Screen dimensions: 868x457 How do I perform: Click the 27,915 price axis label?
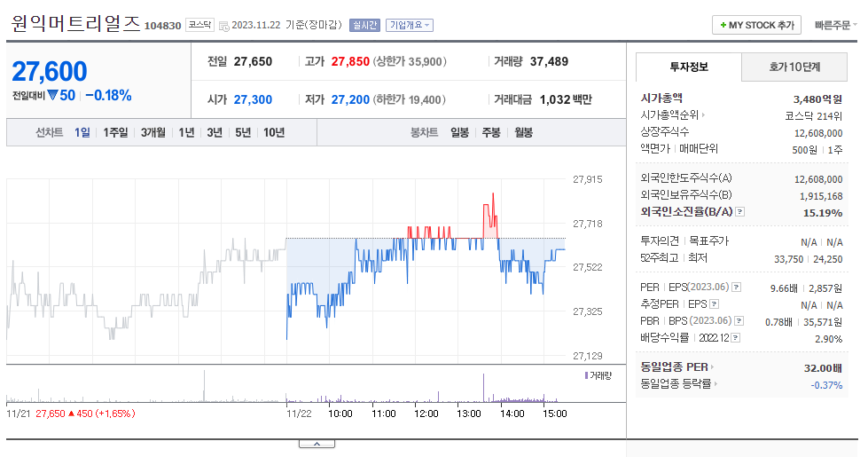pyautogui.click(x=587, y=179)
